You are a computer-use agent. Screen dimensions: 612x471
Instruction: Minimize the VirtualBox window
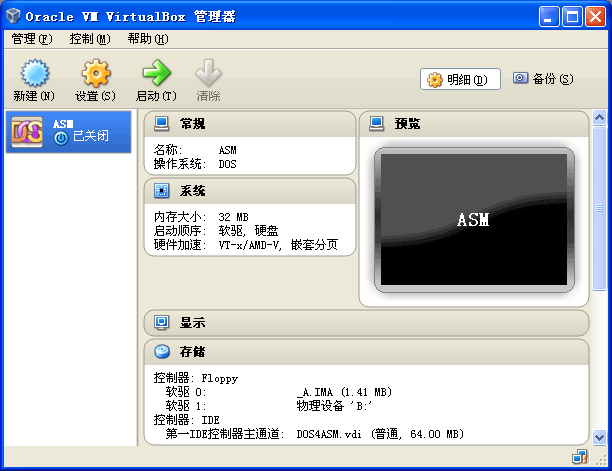[x=549, y=17]
